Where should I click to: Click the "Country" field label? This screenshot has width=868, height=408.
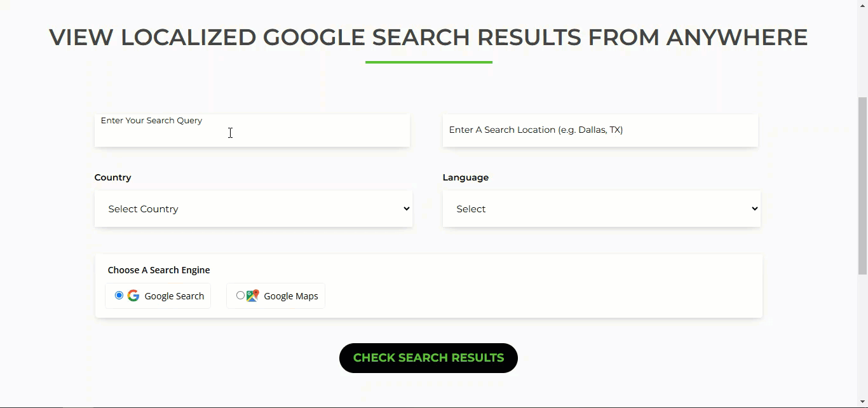coord(113,178)
